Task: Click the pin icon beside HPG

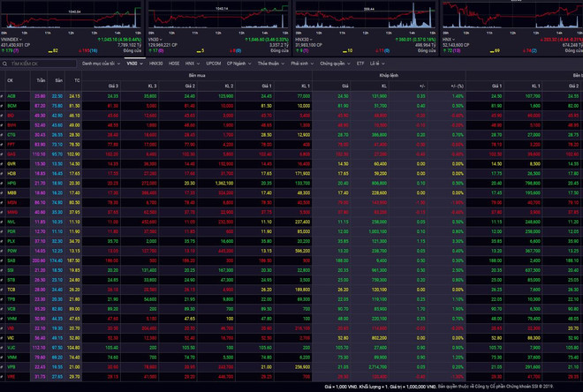Action: tap(3, 182)
